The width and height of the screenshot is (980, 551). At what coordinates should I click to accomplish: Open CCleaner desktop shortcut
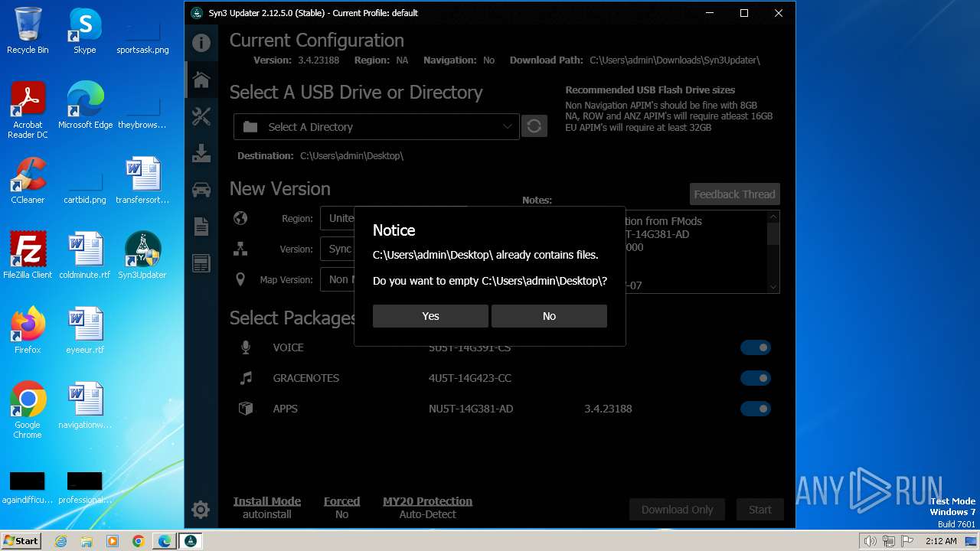pyautogui.click(x=28, y=181)
